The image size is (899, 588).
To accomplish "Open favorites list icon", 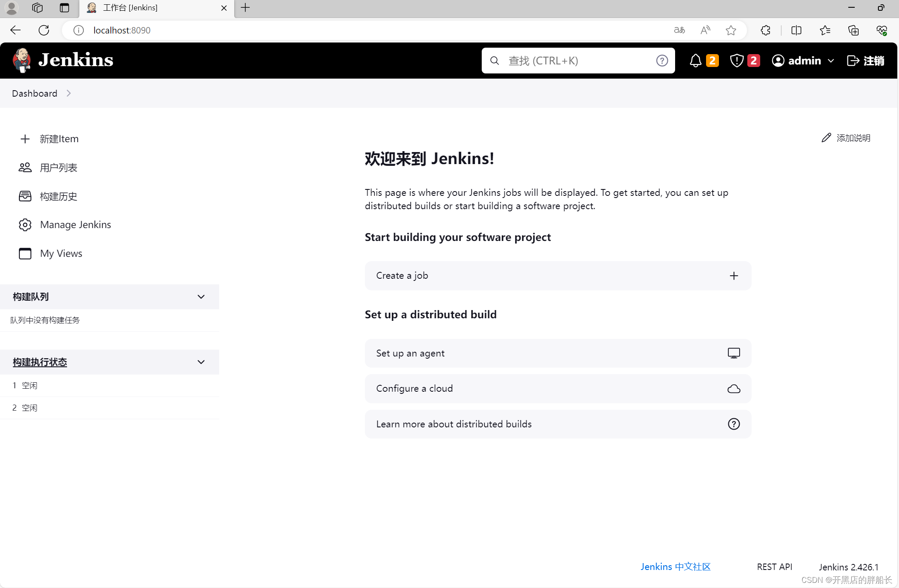I will tap(825, 30).
